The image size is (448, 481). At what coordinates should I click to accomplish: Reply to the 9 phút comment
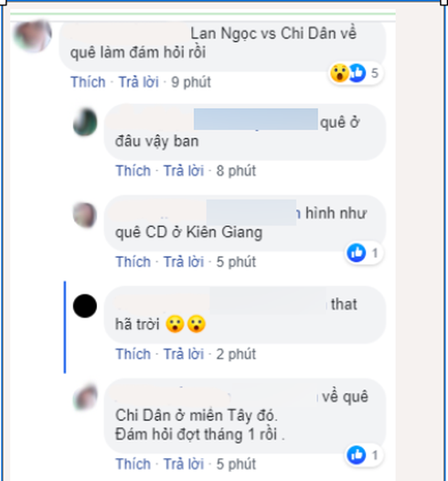click(139, 82)
